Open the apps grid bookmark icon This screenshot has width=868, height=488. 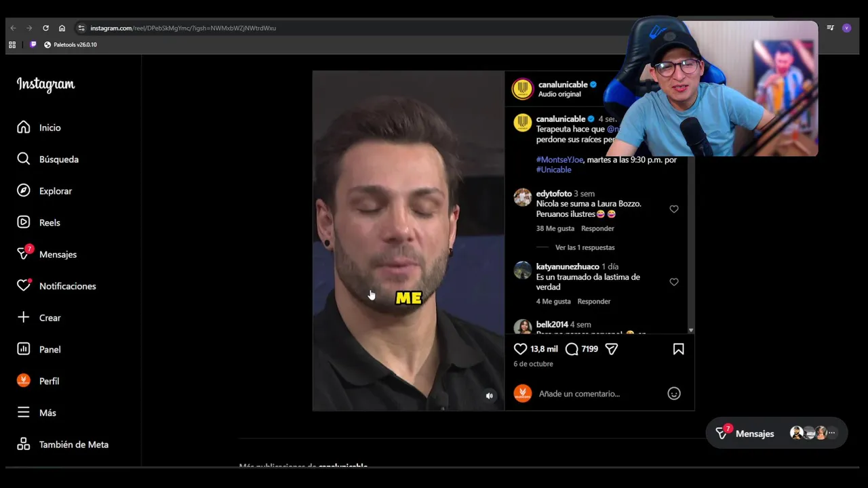coord(12,45)
